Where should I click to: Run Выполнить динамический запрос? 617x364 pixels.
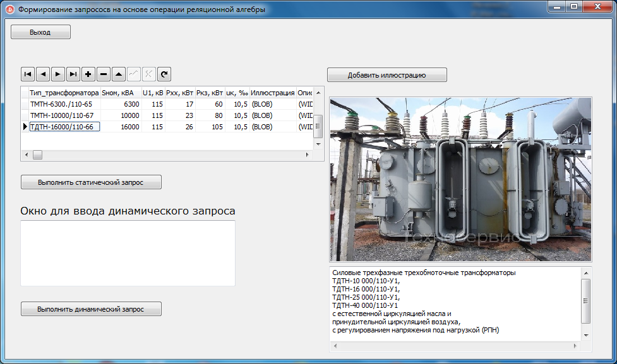91,309
